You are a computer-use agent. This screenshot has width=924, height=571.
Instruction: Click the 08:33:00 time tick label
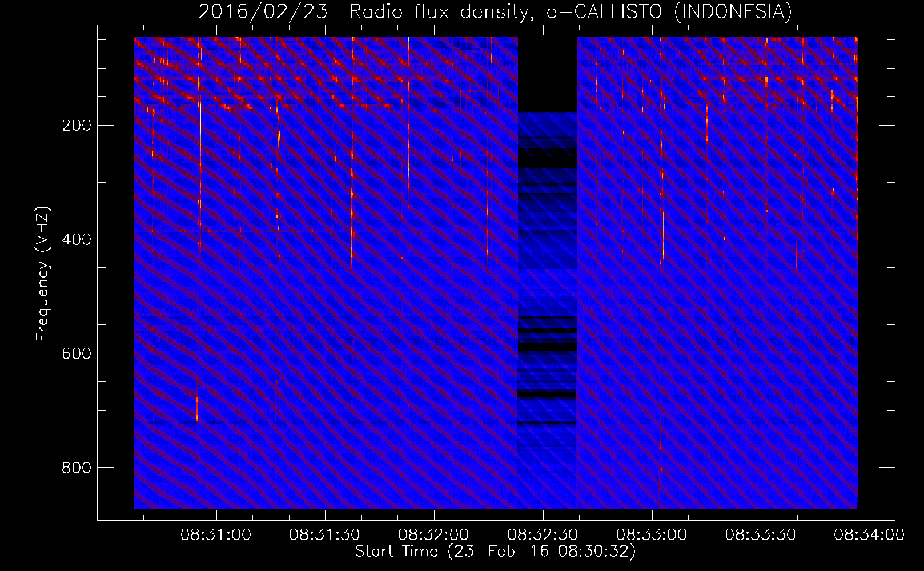(x=652, y=535)
